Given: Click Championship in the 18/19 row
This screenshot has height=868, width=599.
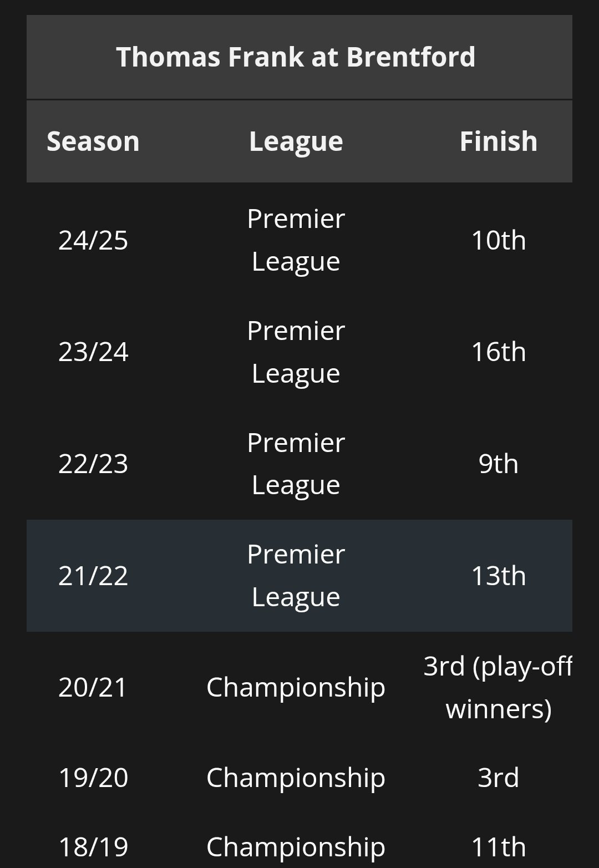Looking at the screenshot, I should (296, 847).
